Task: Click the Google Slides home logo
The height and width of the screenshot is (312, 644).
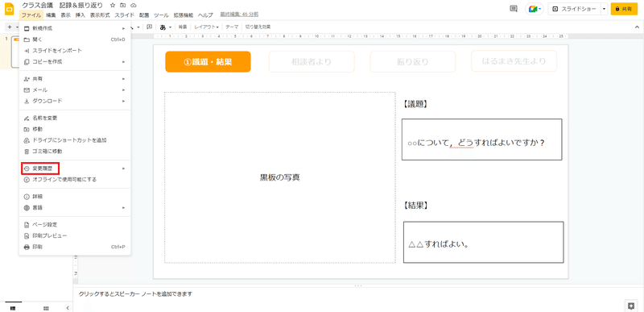Action: (x=9, y=9)
